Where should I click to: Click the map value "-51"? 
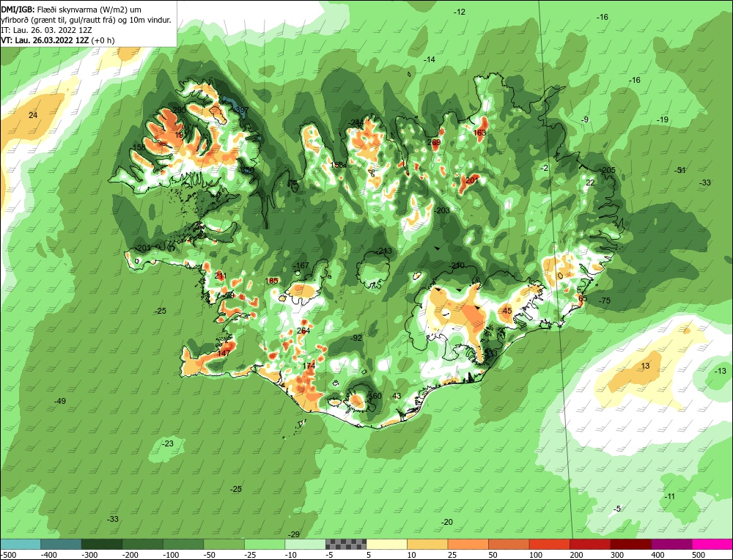click(681, 170)
